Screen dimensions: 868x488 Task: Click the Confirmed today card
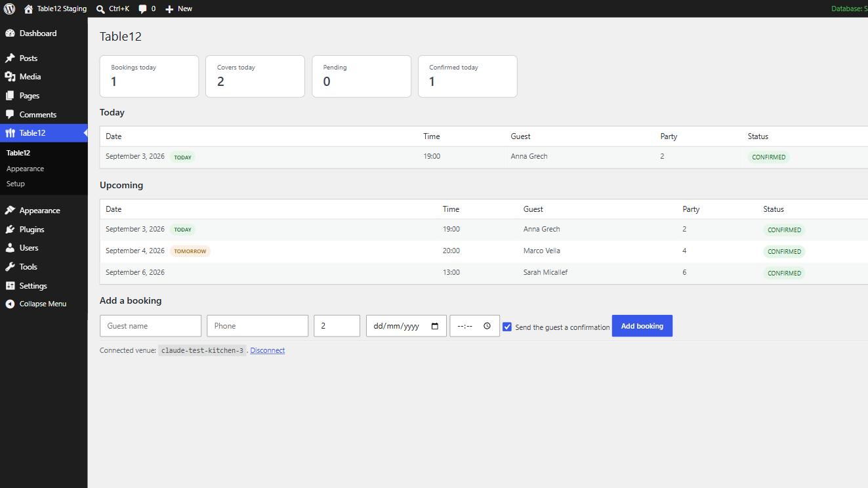tap(468, 76)
